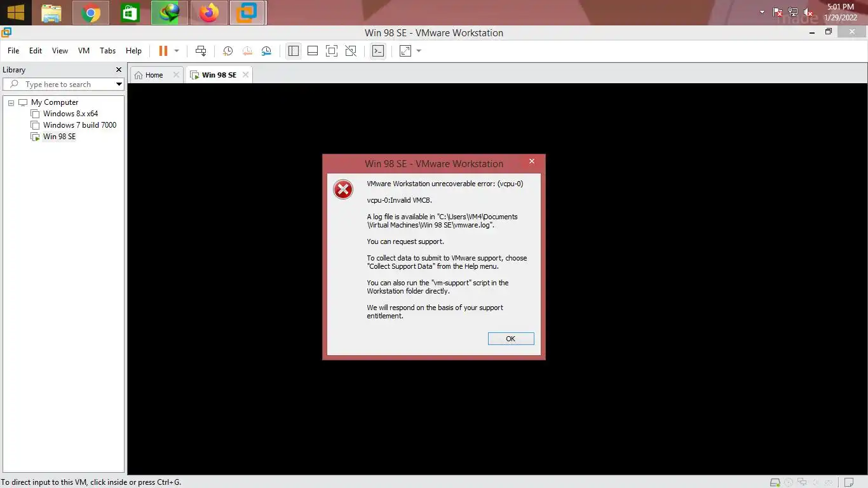Click the orange Suspend (pause) VM button
868x488 pixels.
click(163, 51)
